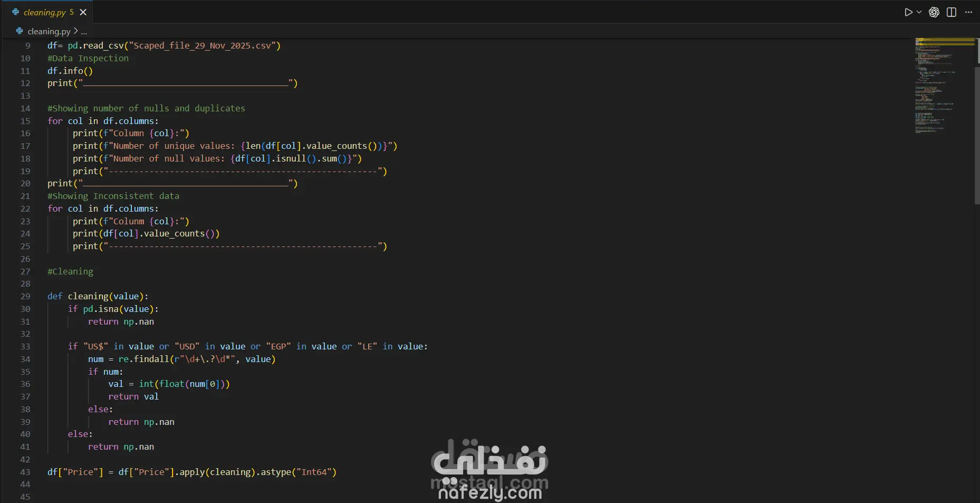980x503 pixels.
Task: Click line number 40 in the gutter
Action: click(x=25, y=434)
